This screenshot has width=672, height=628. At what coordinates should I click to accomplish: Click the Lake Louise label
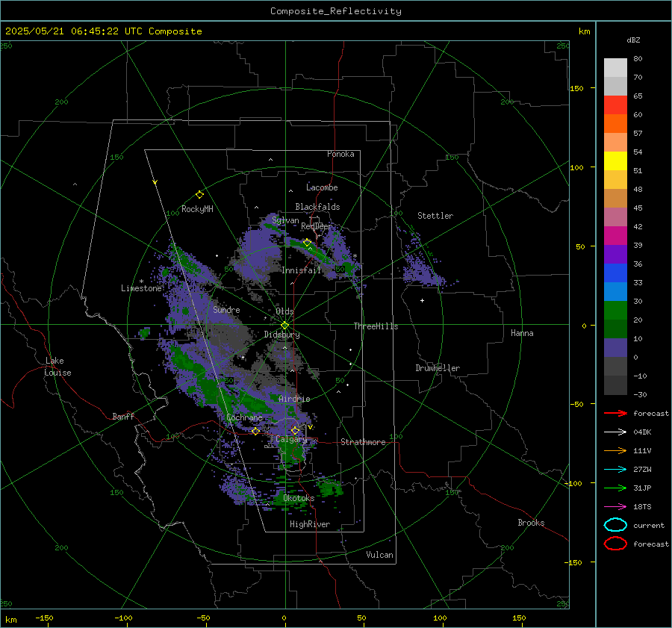57,367
